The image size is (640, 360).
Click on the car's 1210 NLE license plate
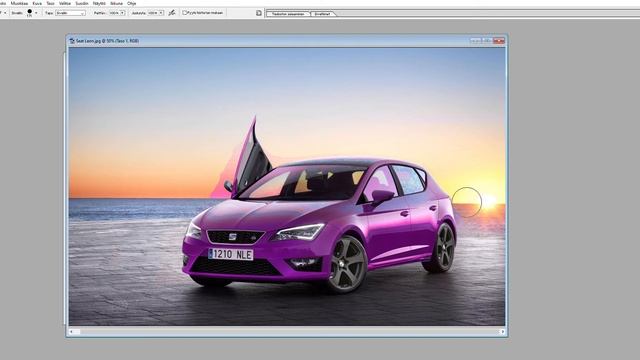tap(231, 254)
